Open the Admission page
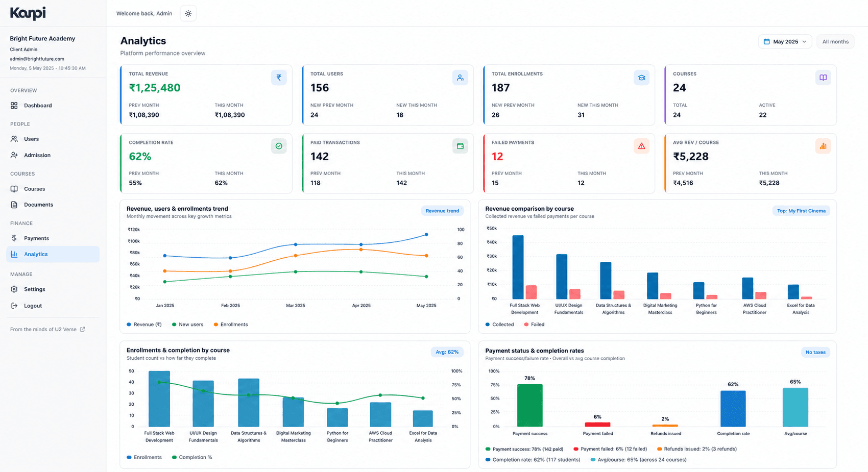868x472 pixels. click(53, 155)
